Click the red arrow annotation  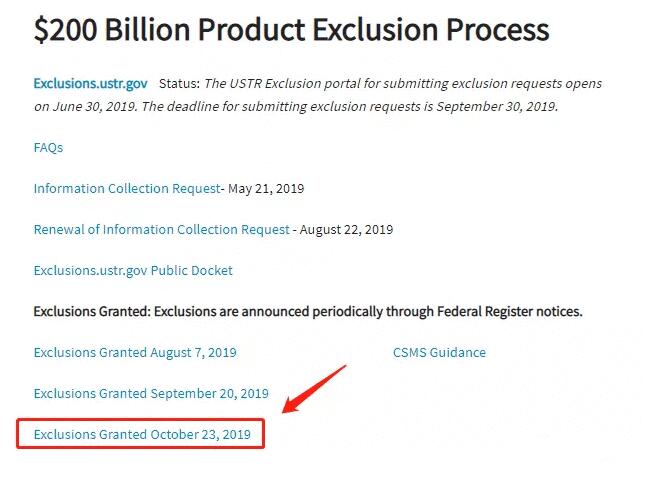314,389
